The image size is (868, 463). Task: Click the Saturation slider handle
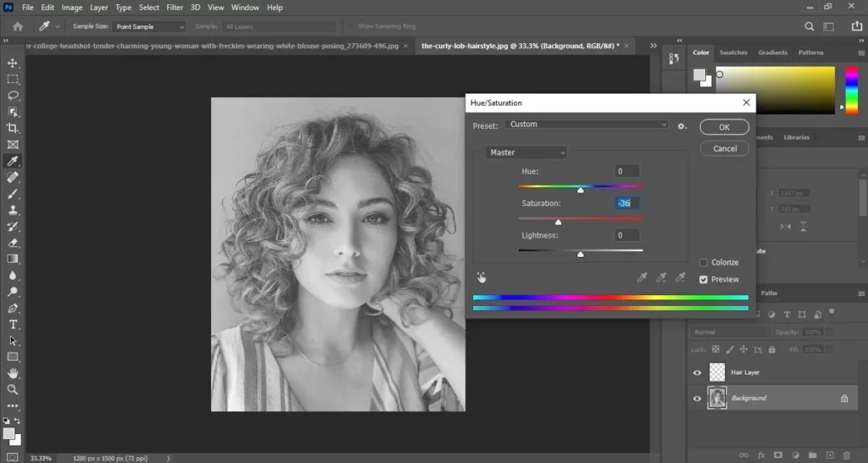point(558,221)
